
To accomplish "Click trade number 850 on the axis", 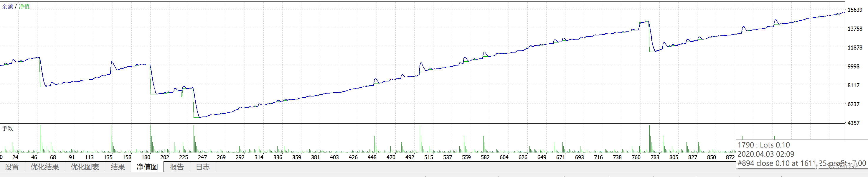I will click(712, 157).
